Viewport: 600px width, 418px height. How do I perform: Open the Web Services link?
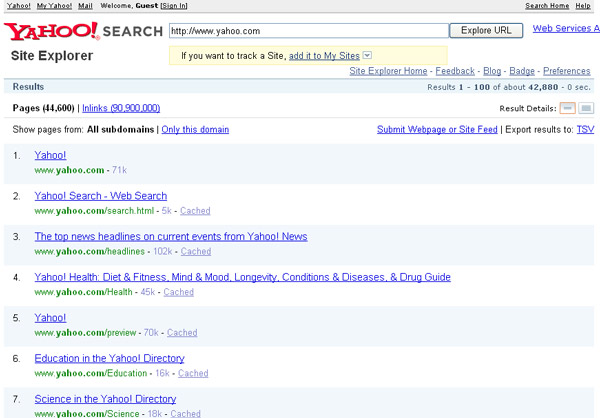tap(566, 28)
